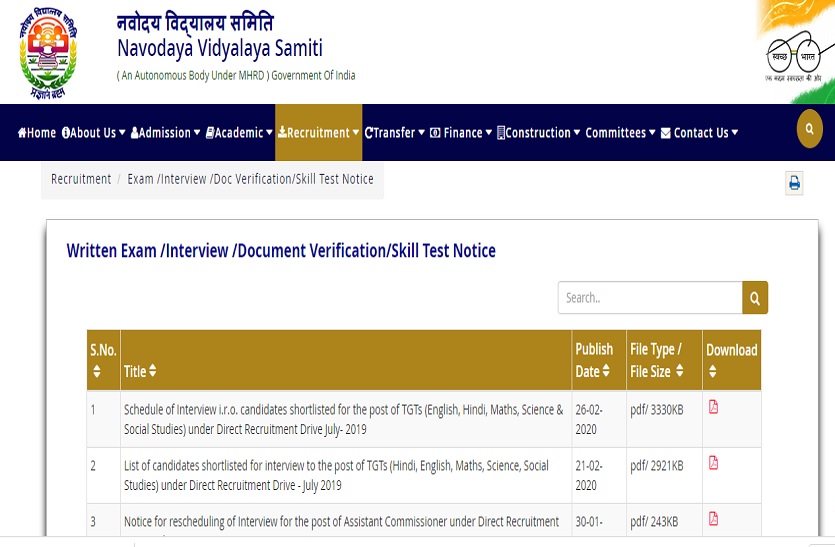
Task: Select title 'Notice for rescheduling of Interview'
Action: point(341,521)
